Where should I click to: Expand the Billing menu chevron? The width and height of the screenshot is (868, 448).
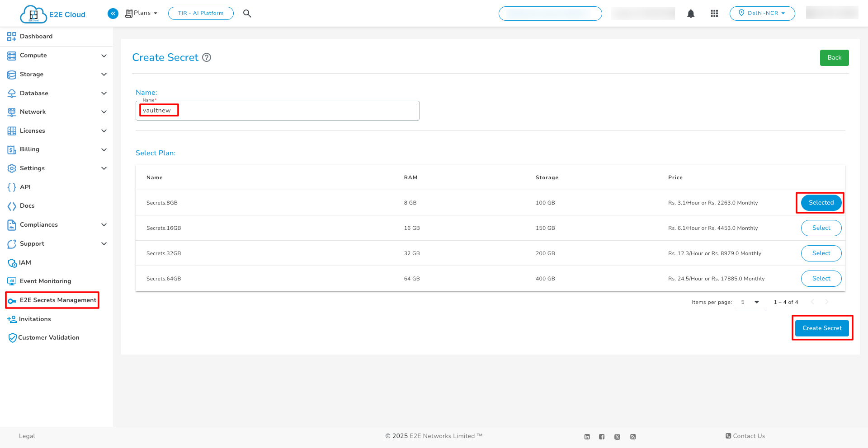tap(104, 149)
